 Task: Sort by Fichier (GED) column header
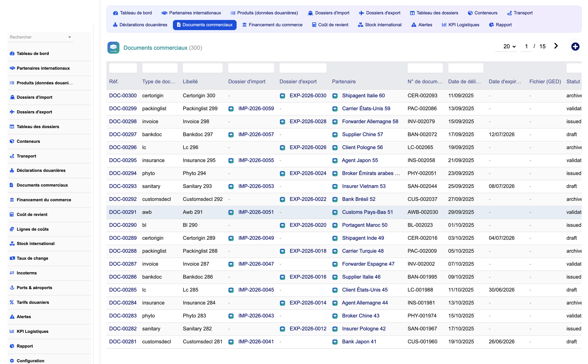point(545,82)
